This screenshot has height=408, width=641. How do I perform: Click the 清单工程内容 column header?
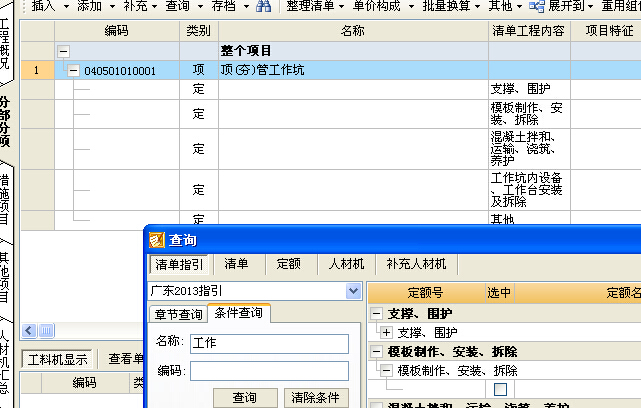(x=529, y=31)
